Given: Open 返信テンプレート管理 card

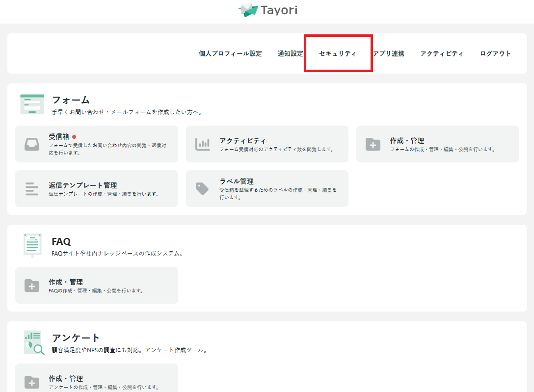Looking at the screenshot, I should 97,188.
